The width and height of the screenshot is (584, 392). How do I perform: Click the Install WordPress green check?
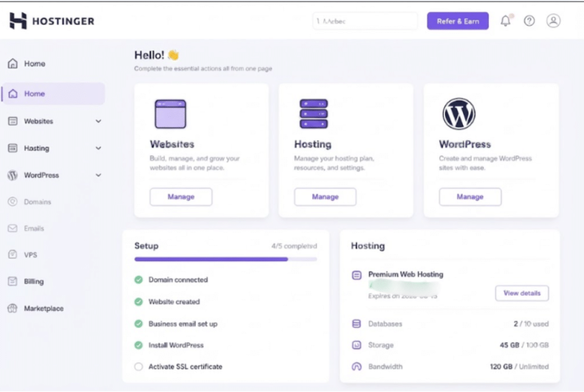[139, 345]
